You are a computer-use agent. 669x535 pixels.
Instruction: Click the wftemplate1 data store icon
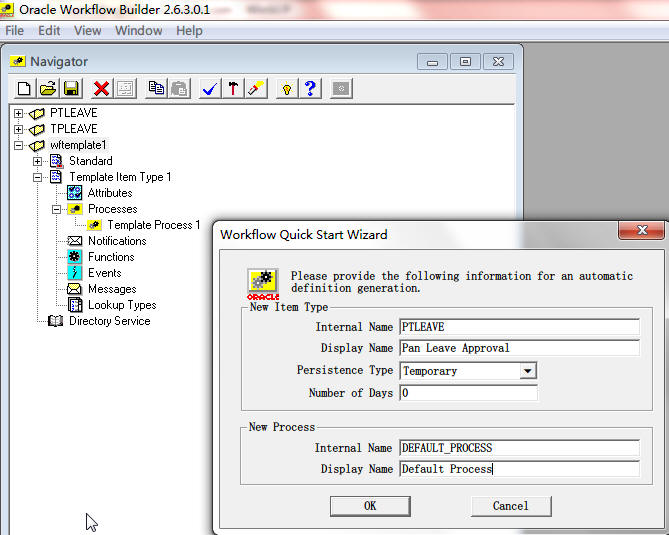(37, 145)
